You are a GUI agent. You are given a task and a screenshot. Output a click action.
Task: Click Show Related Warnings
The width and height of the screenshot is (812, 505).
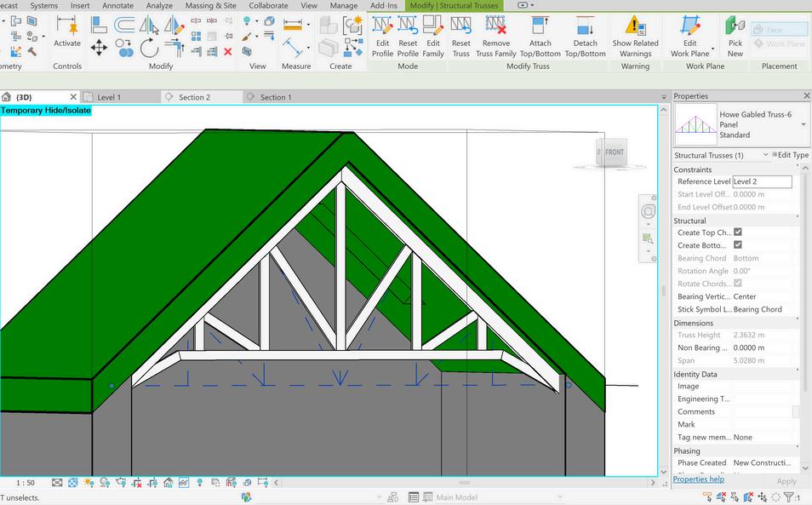point(636,37)
